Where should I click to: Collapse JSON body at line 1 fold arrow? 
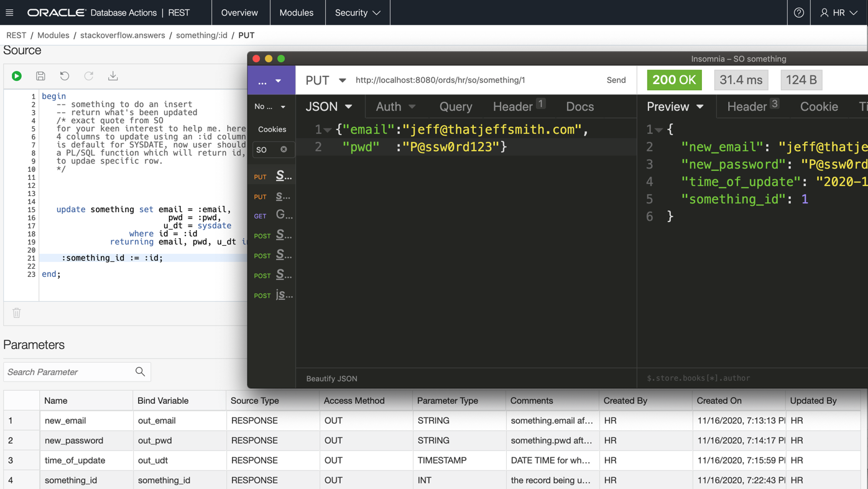click(x=328, y=130)
